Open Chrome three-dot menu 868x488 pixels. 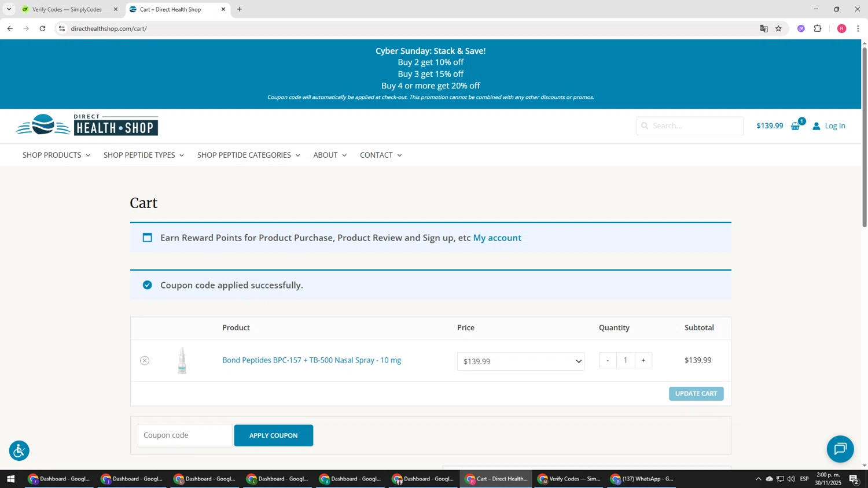coord(858,28)
